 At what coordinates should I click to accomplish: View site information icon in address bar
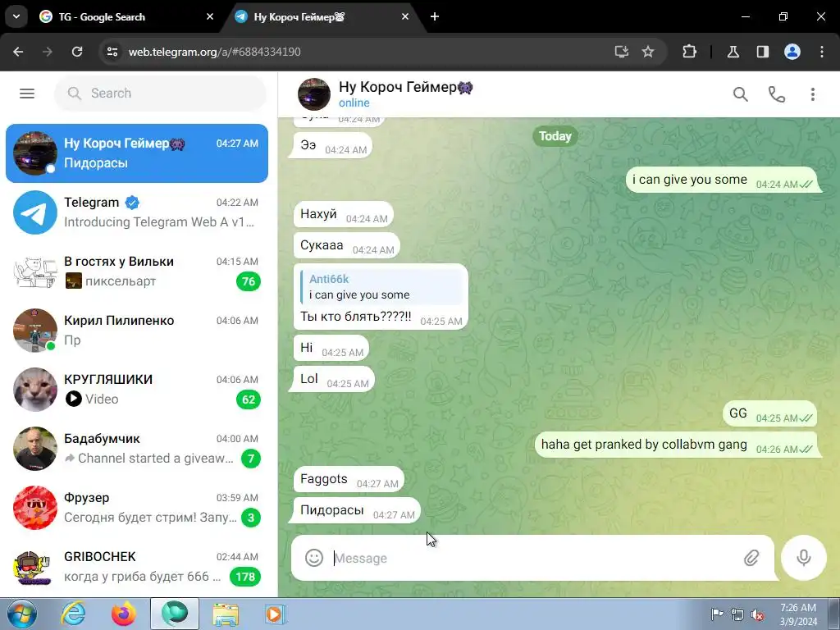(112, 52)
